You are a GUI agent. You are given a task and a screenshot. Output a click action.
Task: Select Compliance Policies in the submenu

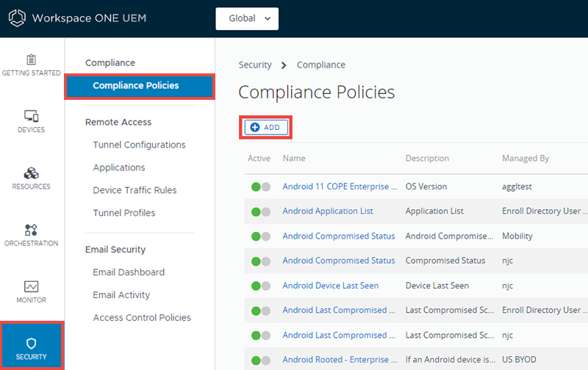point(140,86)
